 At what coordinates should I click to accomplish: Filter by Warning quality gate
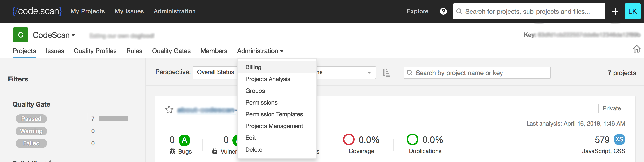tap(31, 131)
